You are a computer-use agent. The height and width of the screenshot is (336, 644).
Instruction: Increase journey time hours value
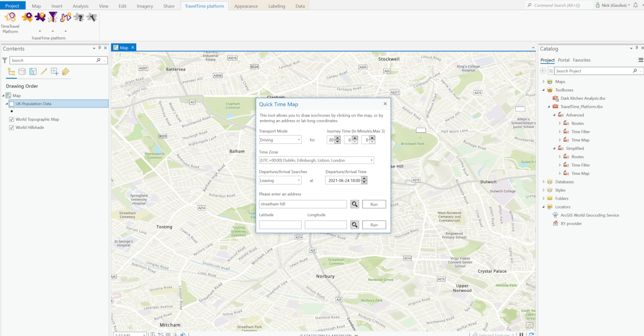pos(338,138)
